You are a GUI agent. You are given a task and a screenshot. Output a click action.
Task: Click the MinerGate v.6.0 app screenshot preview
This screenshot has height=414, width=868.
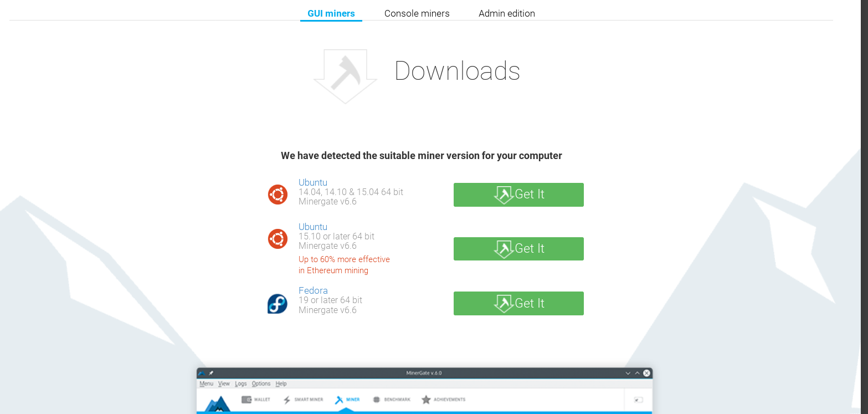tap(424, 391)
